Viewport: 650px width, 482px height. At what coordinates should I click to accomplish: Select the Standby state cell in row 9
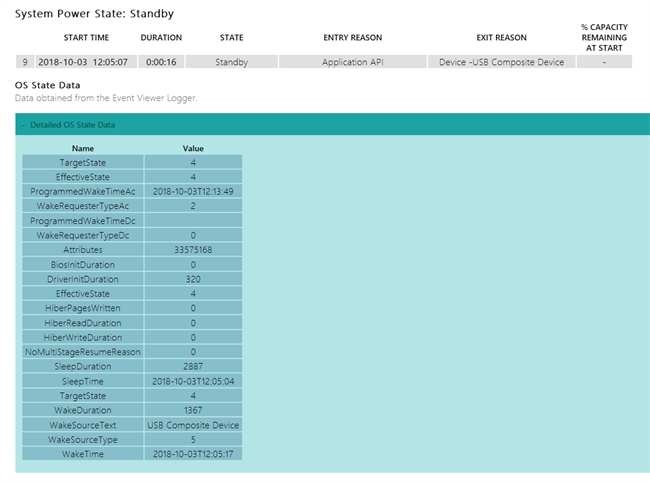pyautogui.click(x=231, y=62)
